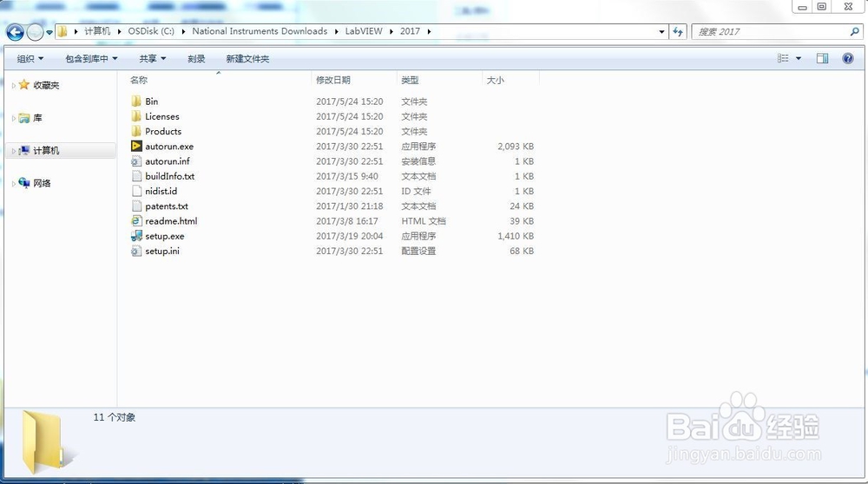
Task: Open the 共享 menu
Action: 152,59
